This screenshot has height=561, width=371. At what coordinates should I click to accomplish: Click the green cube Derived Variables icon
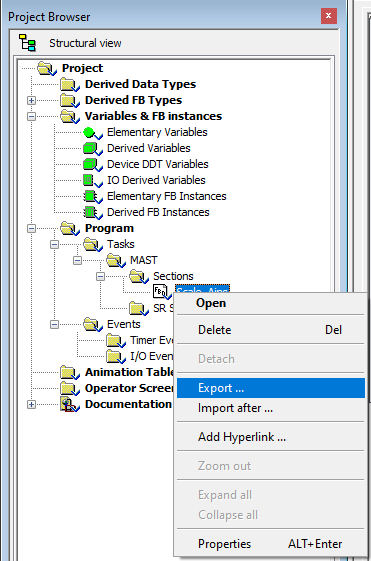(x=92, y=148)
